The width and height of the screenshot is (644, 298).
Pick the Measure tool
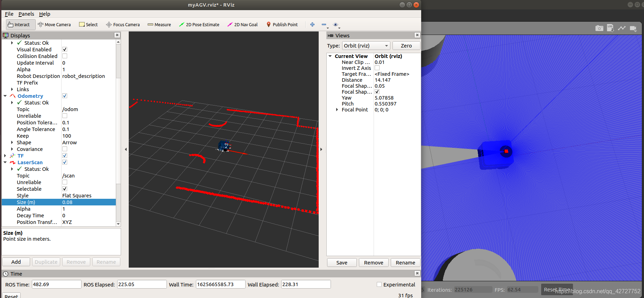coord(159,24)
